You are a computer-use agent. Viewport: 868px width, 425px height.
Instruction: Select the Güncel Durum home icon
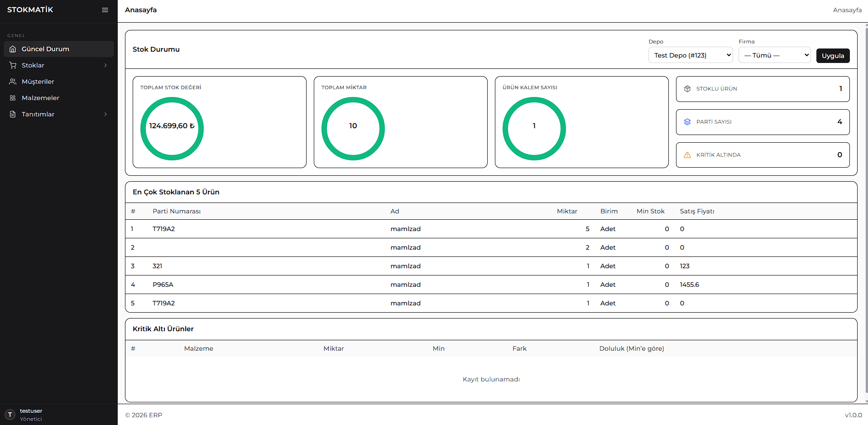pos(12,49)
